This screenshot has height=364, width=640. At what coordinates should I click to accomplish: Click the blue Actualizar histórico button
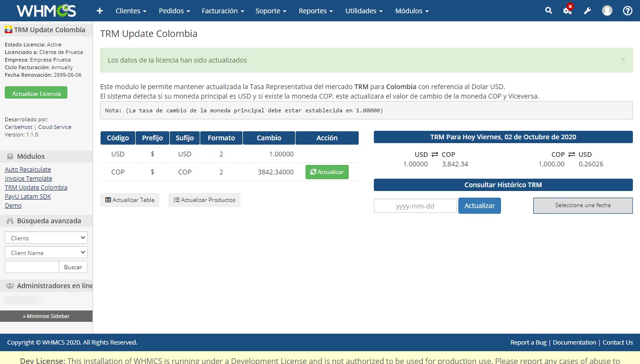480,206
